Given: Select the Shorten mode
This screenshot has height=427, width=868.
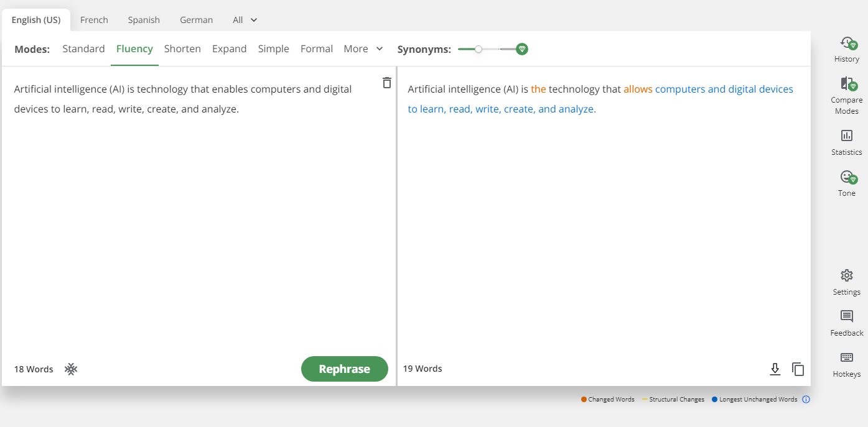Looking at the screenshot, I should click(x=182, y=49).
